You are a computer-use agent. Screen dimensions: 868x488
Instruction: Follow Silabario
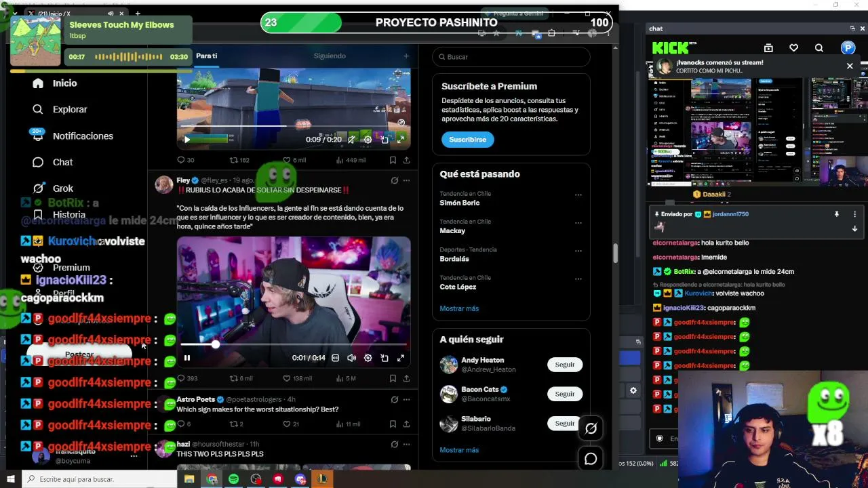coord(565,423)
